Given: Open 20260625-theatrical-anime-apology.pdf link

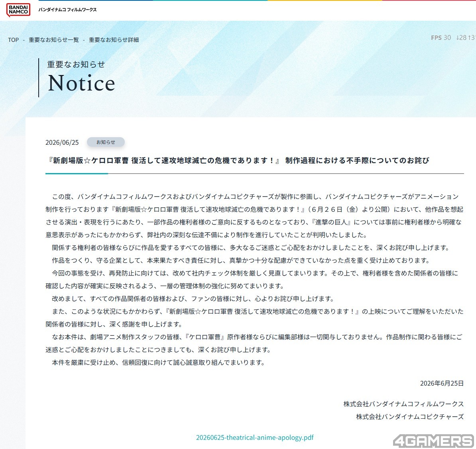Looking at the screenshot, I should coord(255,437).
